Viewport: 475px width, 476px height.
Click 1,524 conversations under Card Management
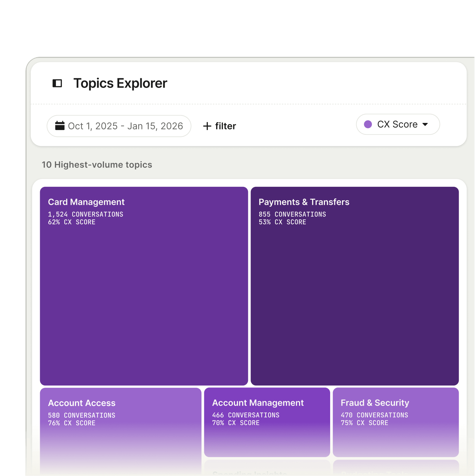point(85,214)
